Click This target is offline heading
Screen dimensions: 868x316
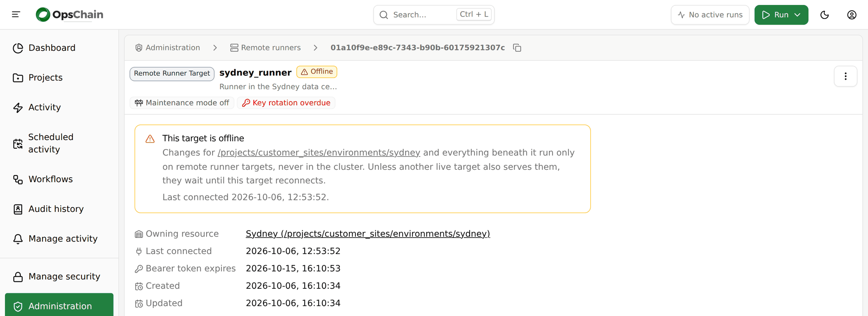pos(203,138)
